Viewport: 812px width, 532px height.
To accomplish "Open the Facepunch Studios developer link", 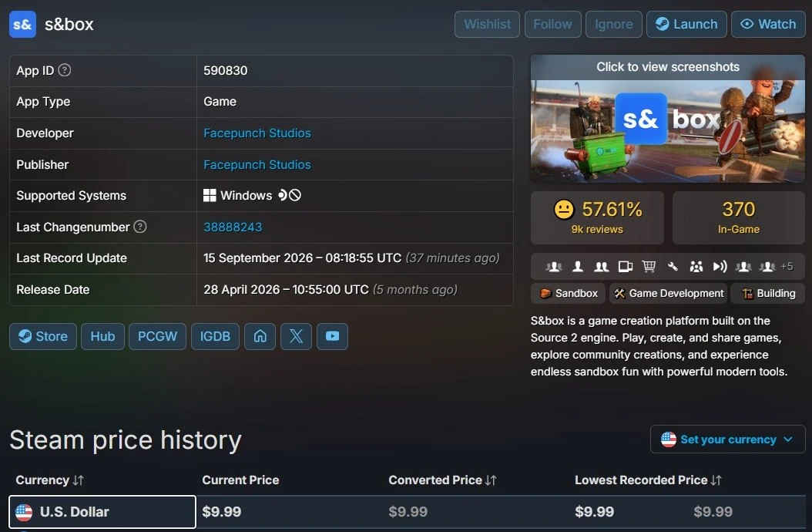I will pos(257,133).
